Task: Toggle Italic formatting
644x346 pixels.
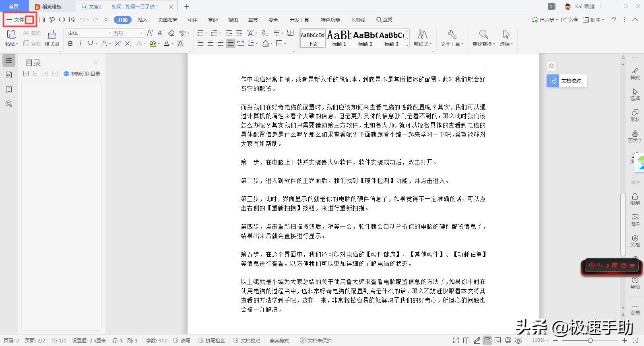Action: pos(80,43)
